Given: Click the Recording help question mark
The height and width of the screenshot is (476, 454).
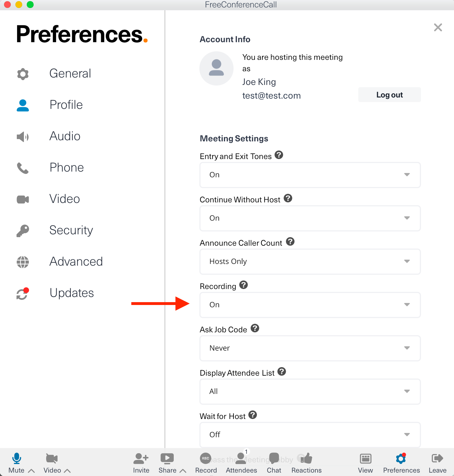Looking at the screenshot, I should (x=243, y=285).
